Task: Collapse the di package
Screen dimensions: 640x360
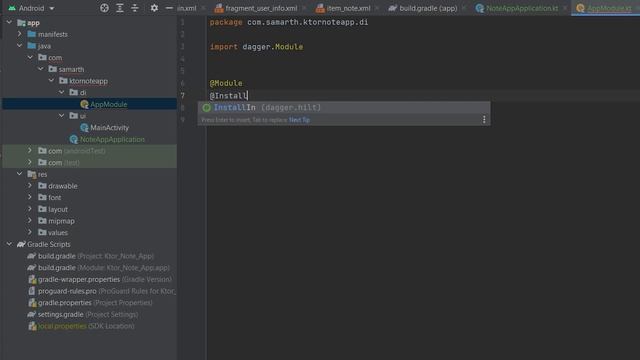Action: [62, 93]
